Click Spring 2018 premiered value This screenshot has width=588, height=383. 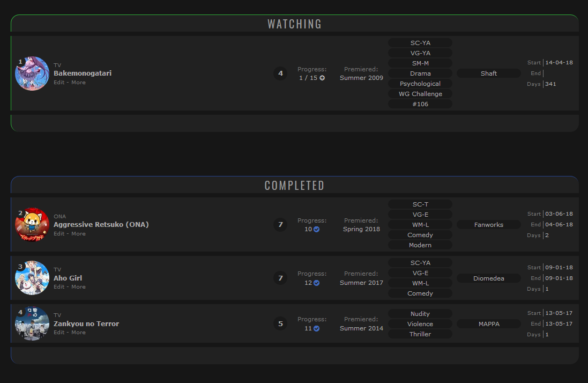(361, 229)
